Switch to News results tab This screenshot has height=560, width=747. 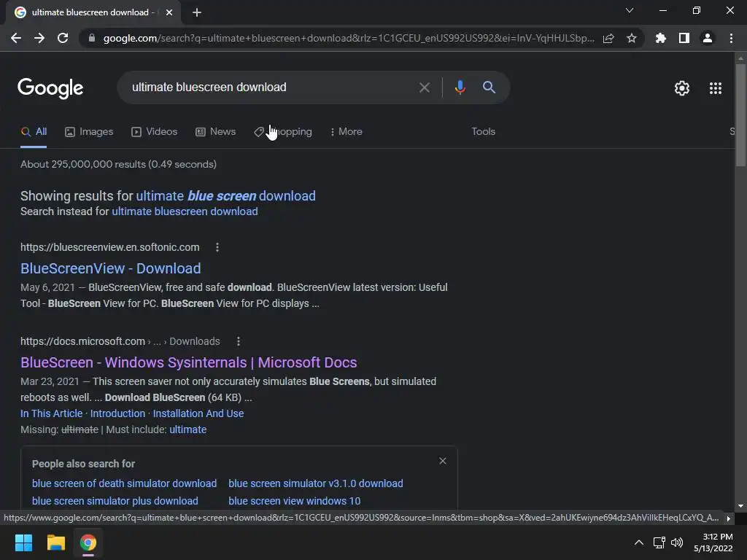[x=216, y=132]
